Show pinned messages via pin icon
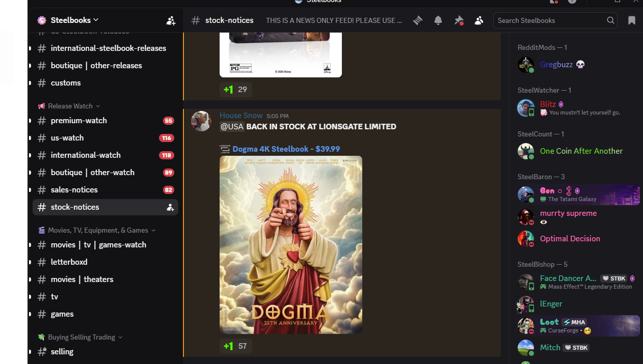 459,20
